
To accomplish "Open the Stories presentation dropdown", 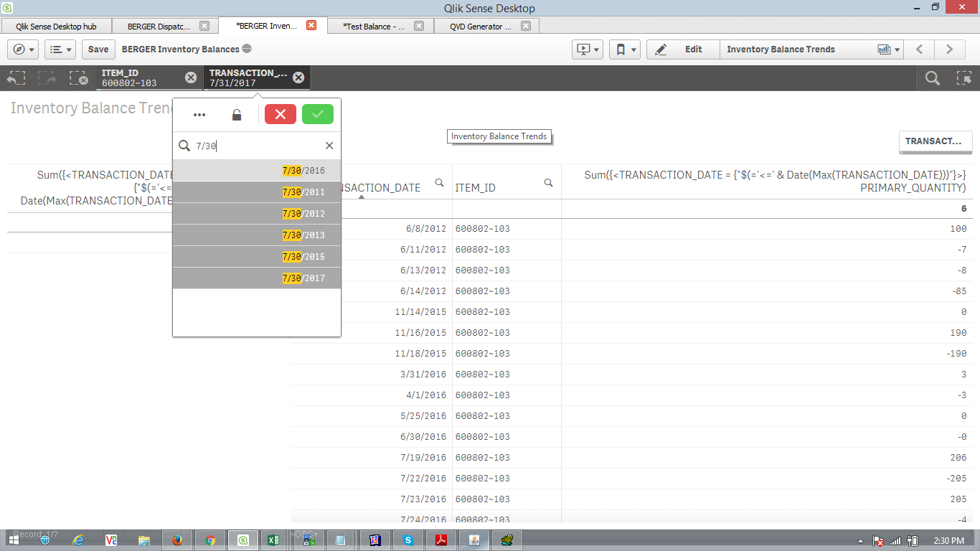I will (x=587, y=50).
